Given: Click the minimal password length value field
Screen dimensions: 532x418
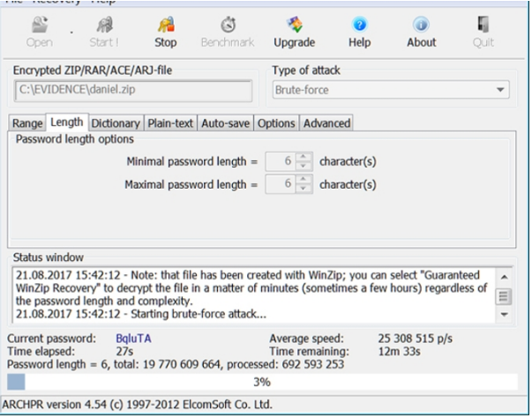Looking at the screenshot, I should [x=281, y=161].
